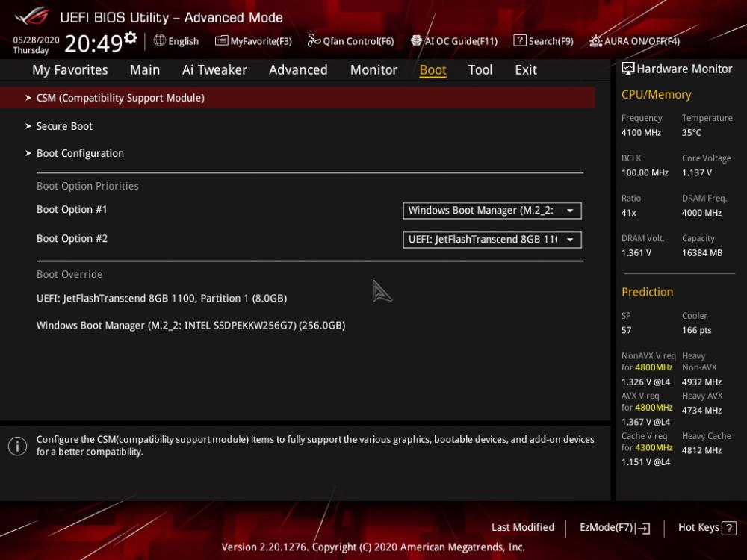Click arrow of UEFI JetFlashTranscend dropdown
Image resolution: width=747 pixels, height=560 pixels.
pyautogui.click(x=570, y=240)
